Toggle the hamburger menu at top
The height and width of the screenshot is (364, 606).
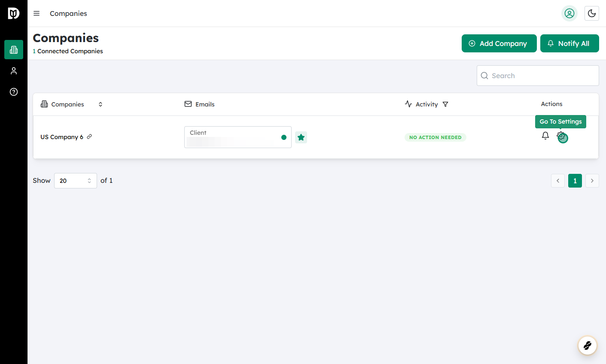pyautogui.click(x=37, y=13)
